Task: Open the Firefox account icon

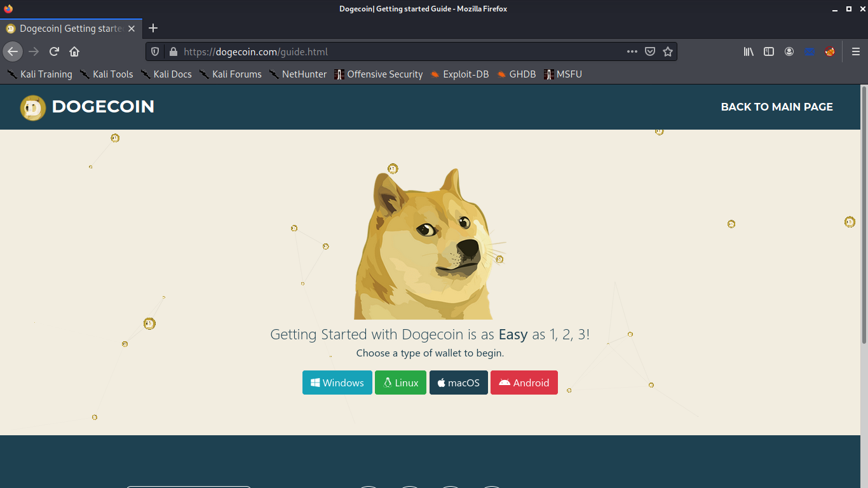Action: coord(789,51)
